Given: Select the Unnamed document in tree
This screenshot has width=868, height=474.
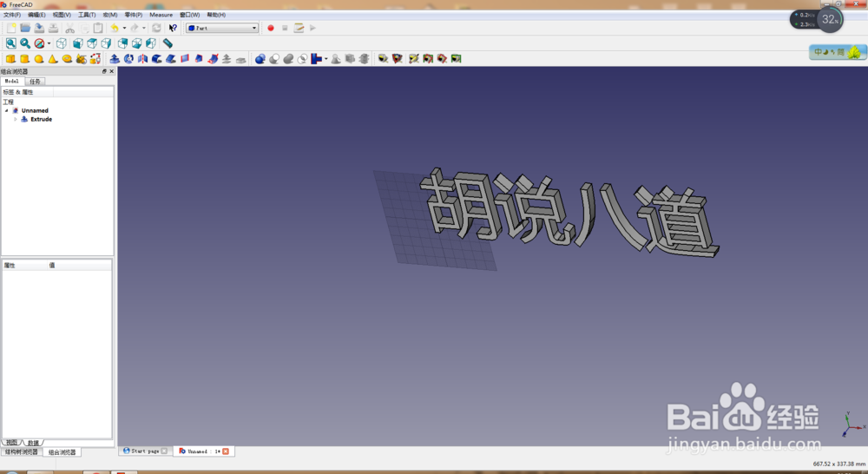Looking at the screenshot, I should coord(35,111).
